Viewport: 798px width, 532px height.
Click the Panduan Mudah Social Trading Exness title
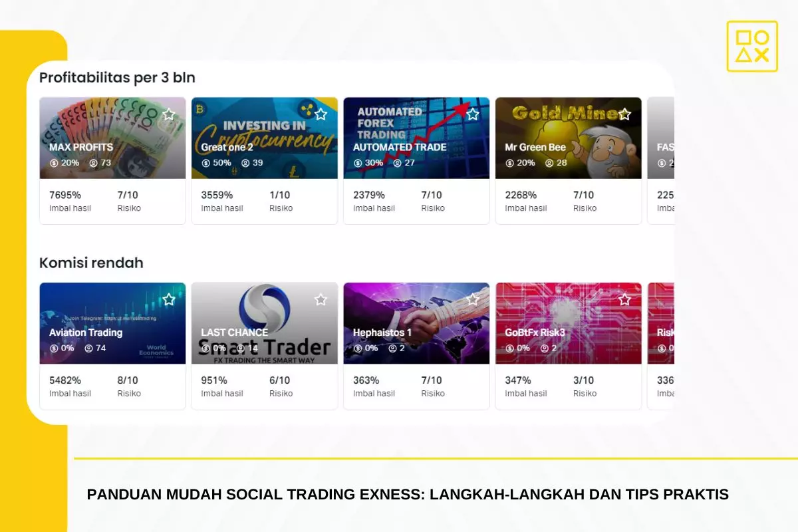pos(408,494)
